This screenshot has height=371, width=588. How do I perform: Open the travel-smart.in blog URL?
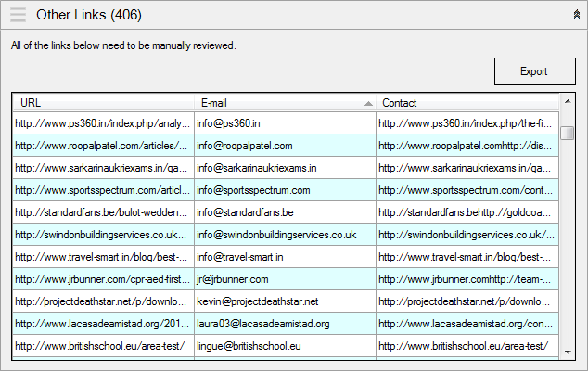104,257
